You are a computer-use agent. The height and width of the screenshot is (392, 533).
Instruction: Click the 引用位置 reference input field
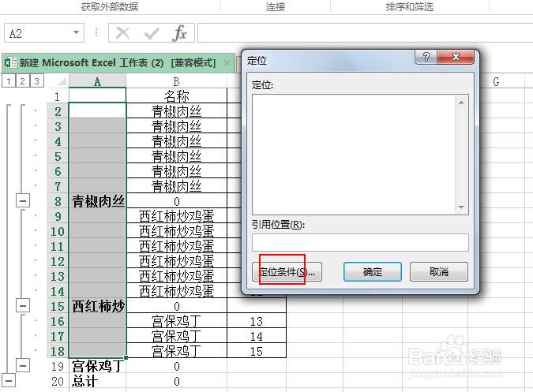pos(360,242)
